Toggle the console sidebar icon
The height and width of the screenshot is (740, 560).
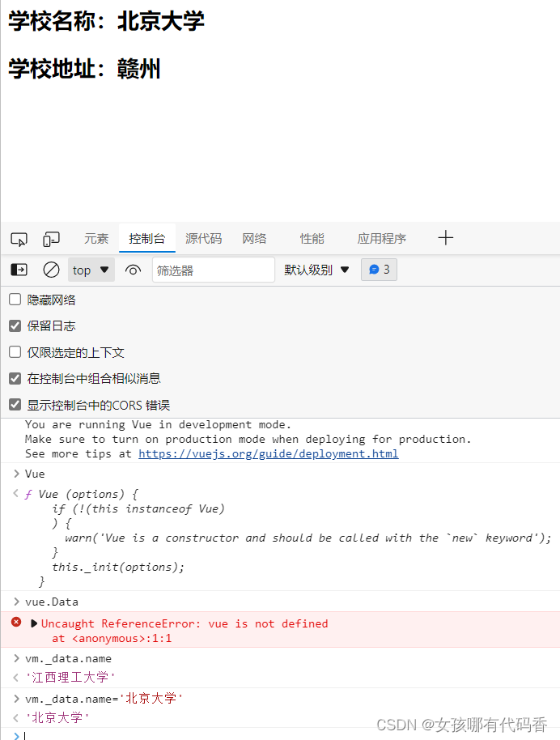pyautogui.click(x=19, y=270)
